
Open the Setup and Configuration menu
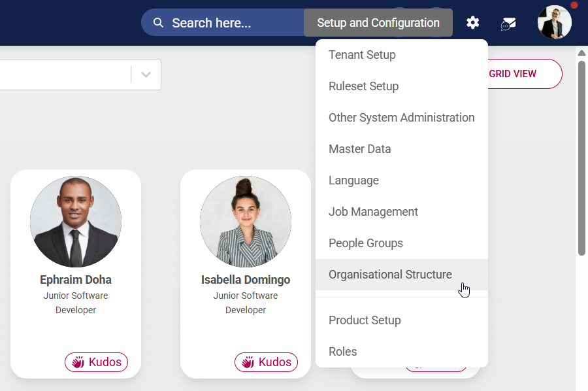[378, 22]
